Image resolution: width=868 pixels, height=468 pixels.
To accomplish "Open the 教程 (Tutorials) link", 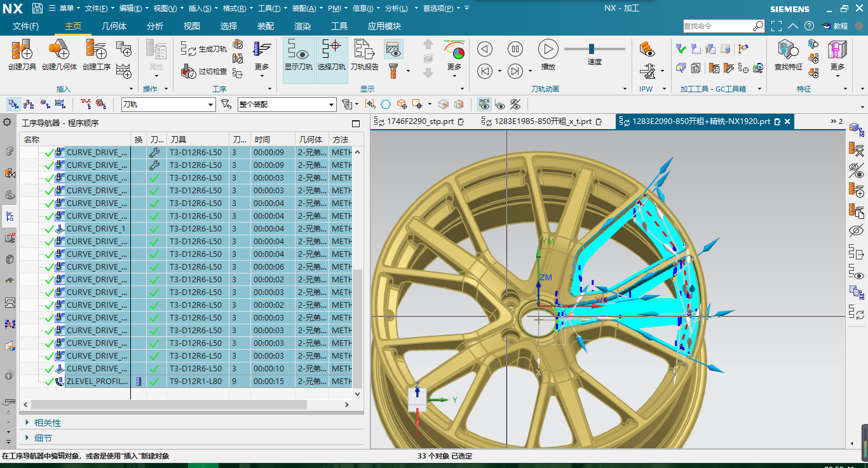I will 835,26.
